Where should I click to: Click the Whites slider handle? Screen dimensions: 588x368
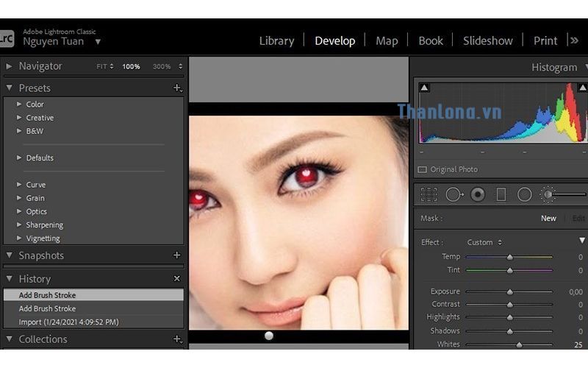coord(519,344)
